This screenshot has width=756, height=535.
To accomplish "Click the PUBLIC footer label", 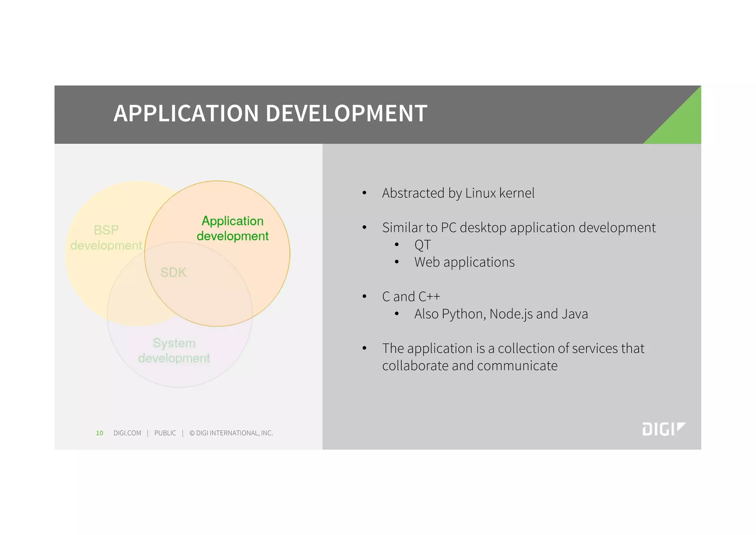I will pos(165,433).
